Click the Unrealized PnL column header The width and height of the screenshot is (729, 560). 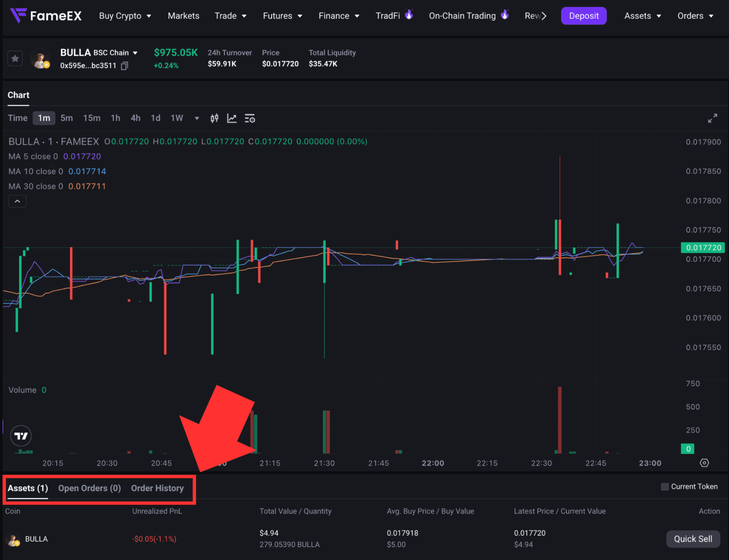click(157, 511)
